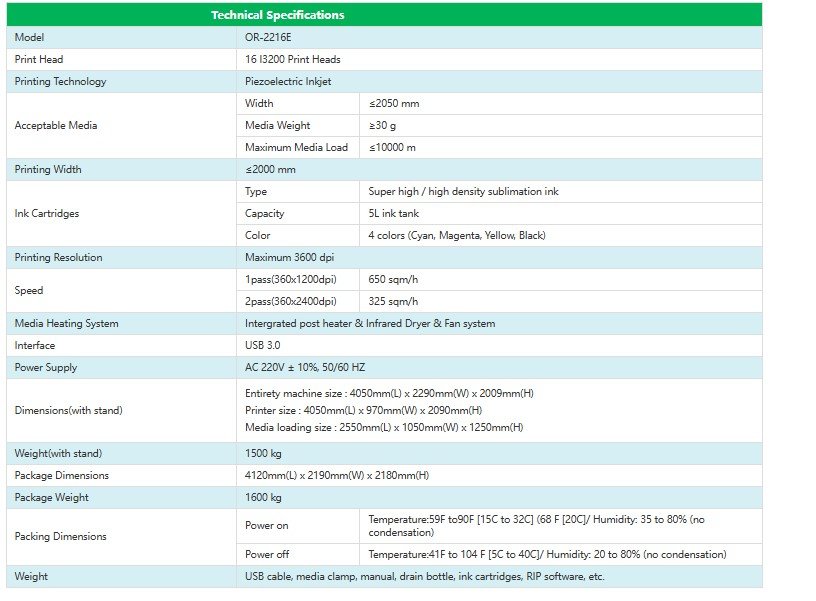Click the 1pass(360x1200dpi) speed cell

click(x=291, y=279)
